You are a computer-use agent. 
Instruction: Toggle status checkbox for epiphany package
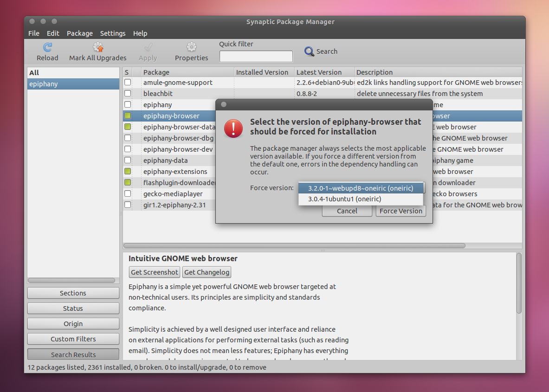(128, 105)
